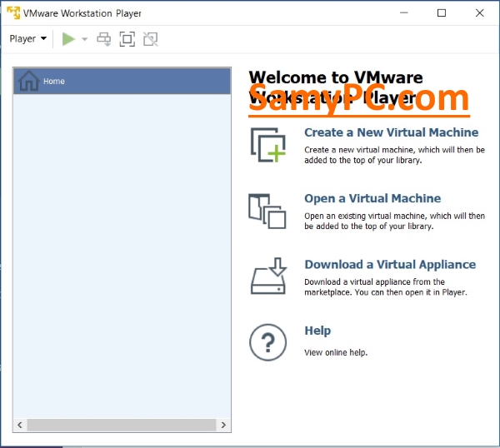
Task: Click text 'added to the top of your library.'
Action: 362,160
